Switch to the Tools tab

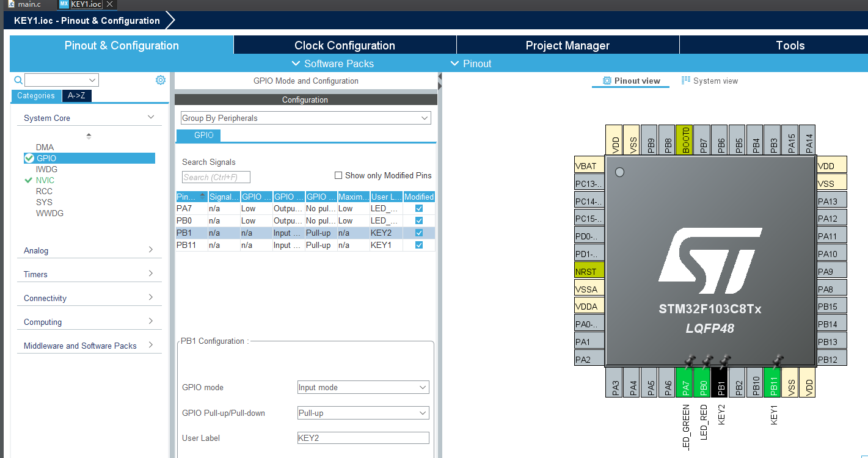tap(790, 45)
